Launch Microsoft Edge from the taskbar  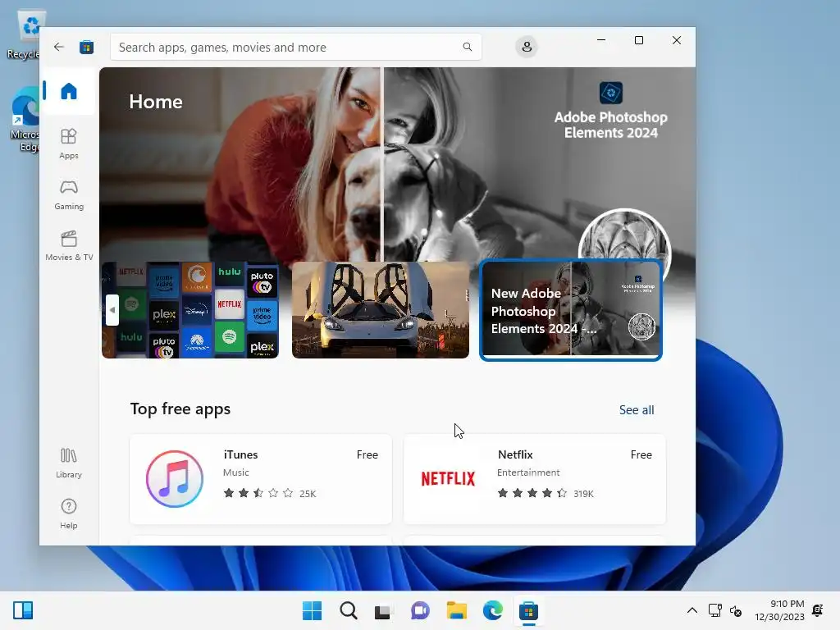[x=492, y=610]
